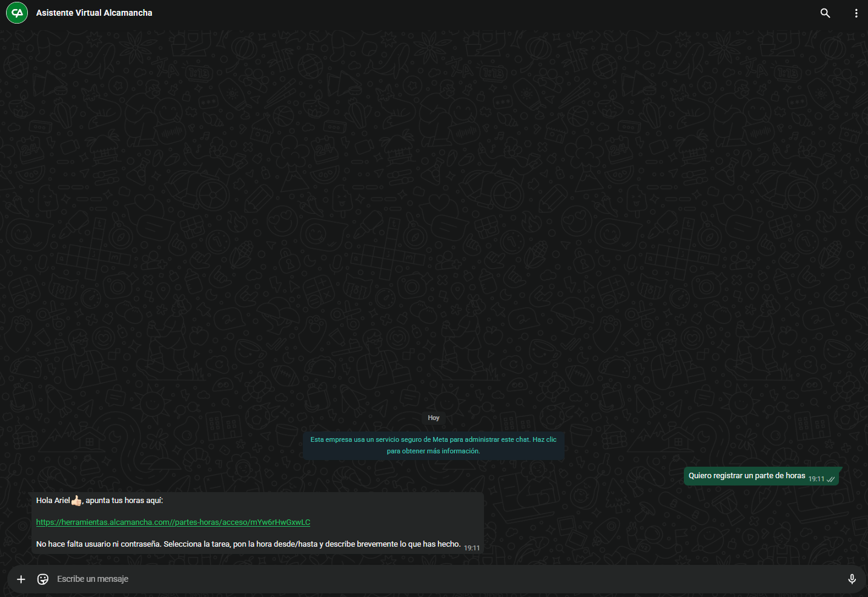Click 'para obtener más información' text line

point(433,452)
